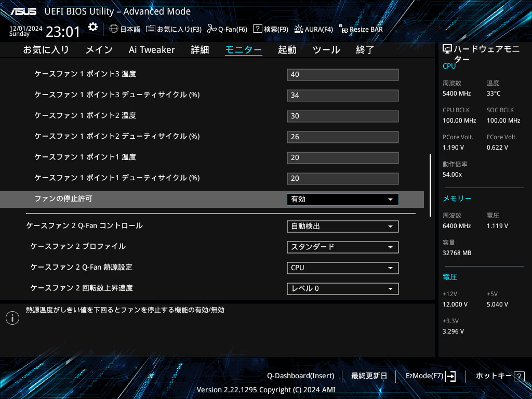Click 動作倍率 54.00x value
532x399 pixels.
pyautogui.click(x=453, y=175)
